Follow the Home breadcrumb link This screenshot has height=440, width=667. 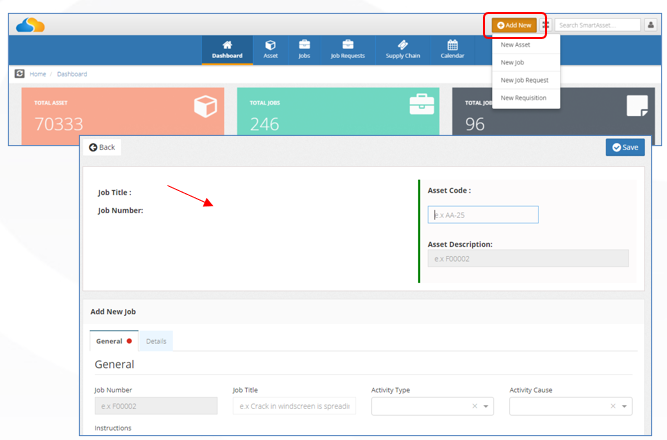click(x=37, y=74)
